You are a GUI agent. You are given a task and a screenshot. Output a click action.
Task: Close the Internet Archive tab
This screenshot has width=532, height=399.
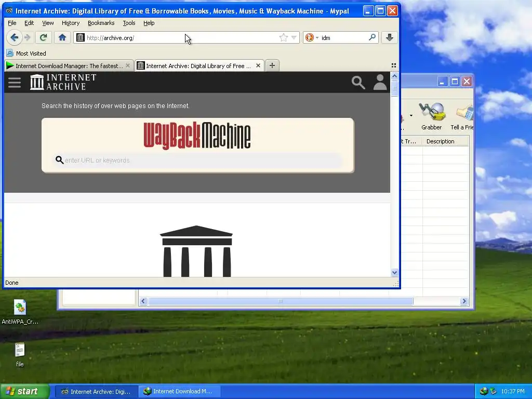[x=258, y=65]
